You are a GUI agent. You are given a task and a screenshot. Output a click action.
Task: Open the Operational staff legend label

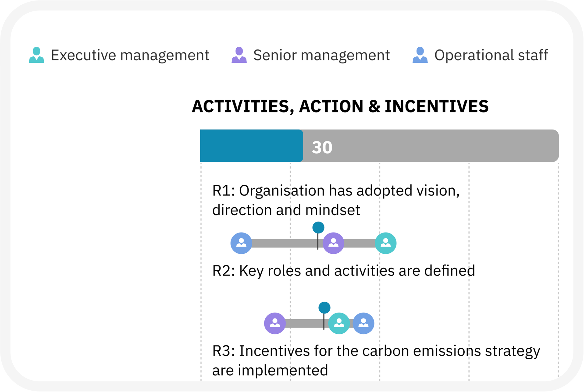tap(491, 55)
